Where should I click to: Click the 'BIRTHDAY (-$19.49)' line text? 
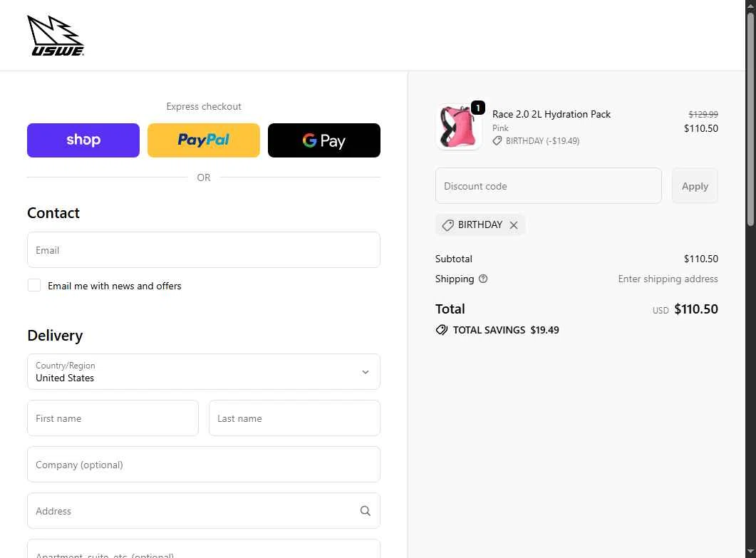point(542,141)
